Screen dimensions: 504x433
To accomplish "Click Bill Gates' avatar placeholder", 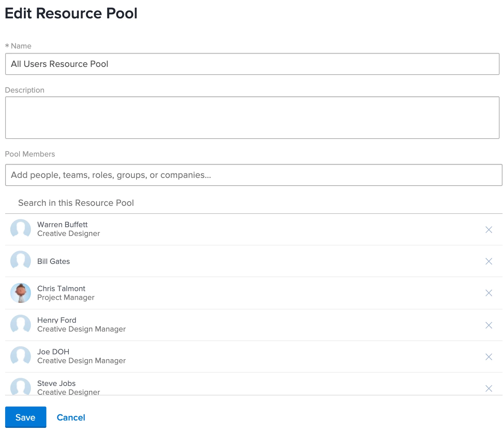I will coord(21,261).
